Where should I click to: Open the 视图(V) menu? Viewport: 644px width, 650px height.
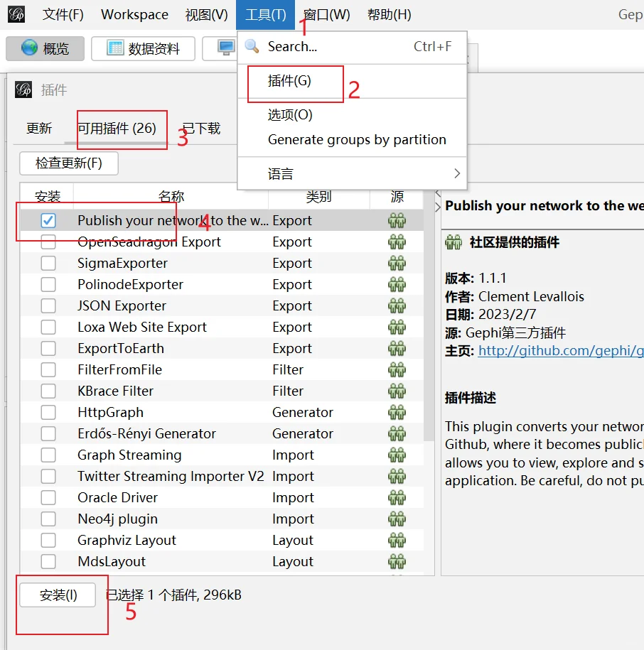[207, 14]
